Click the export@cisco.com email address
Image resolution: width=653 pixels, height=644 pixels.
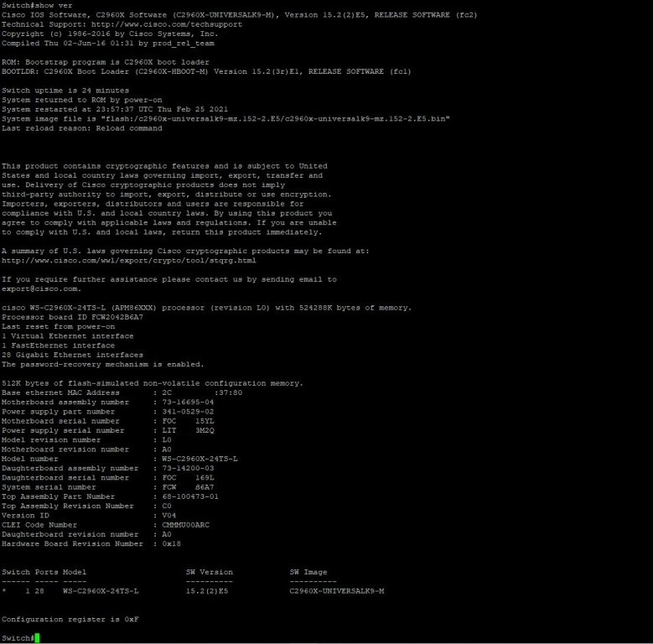tap(40, 288)
